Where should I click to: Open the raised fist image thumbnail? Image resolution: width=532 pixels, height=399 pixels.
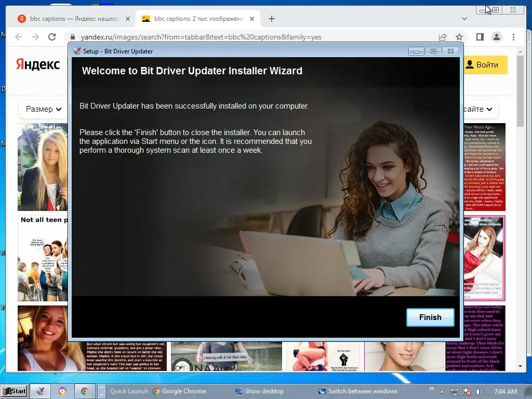(x=325, y=356)
